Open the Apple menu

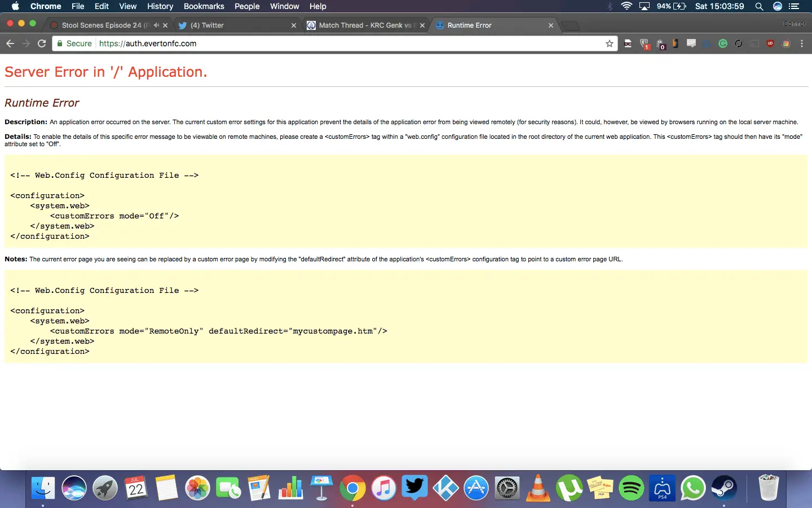point(15,6)
